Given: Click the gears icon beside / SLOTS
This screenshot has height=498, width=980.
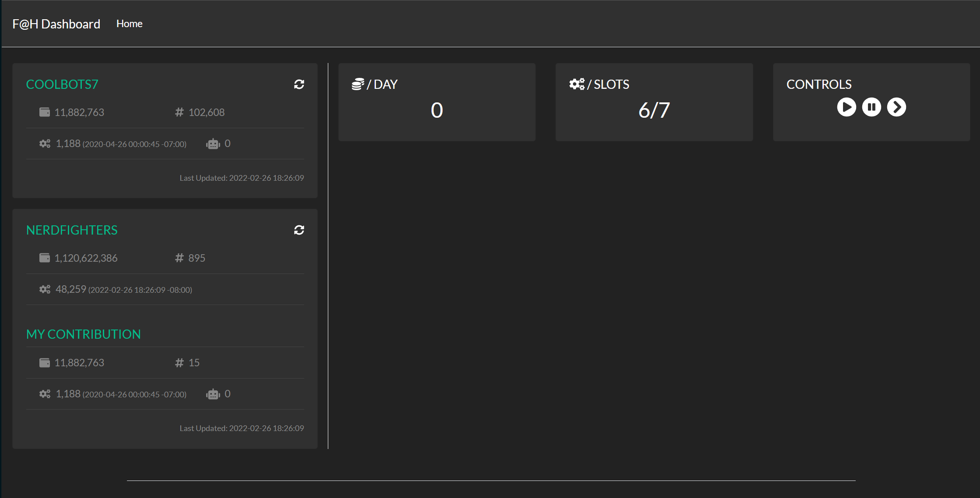Looking at the screenshot, I should (576, 84).
